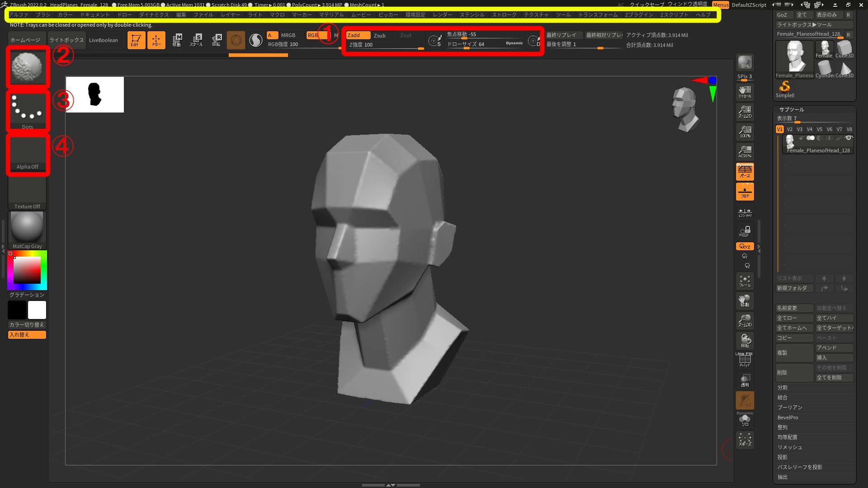Image resolution: width=868 pixels, height=488 pixels.
Task: Toggle the Floor (フロア) grid
Action: (x=745, y=192)
